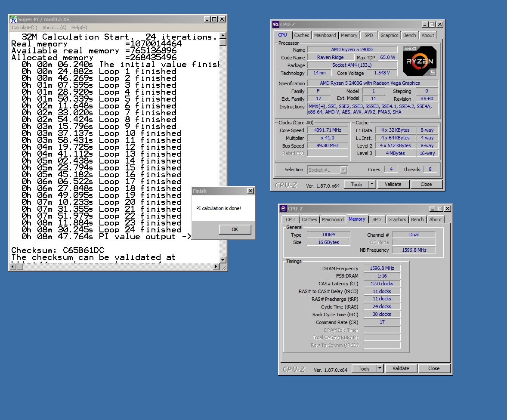
Task: Click the '1.548 V' core voltage value
Action: (382, 73)
